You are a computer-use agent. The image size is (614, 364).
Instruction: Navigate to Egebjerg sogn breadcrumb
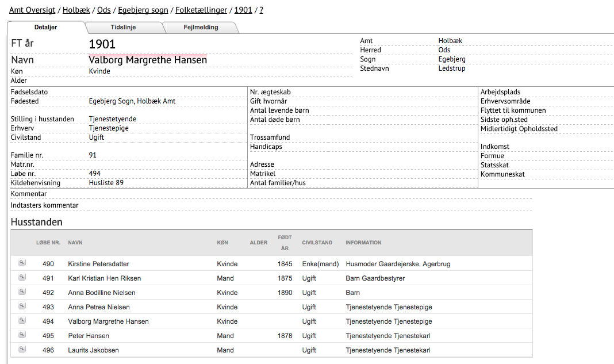click(143, 10)
